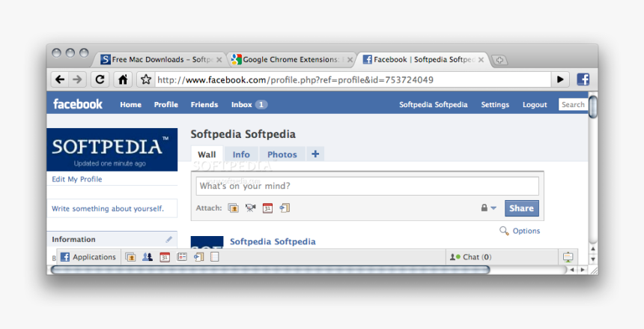Edit Information section with the pencil icon
This screenshot has width=644, height=329.
pos(169,240)
